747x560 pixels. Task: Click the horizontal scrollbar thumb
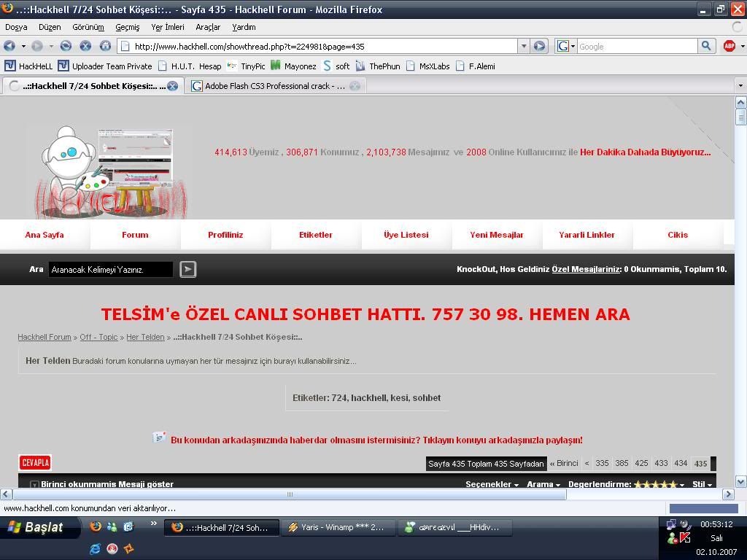290,494
